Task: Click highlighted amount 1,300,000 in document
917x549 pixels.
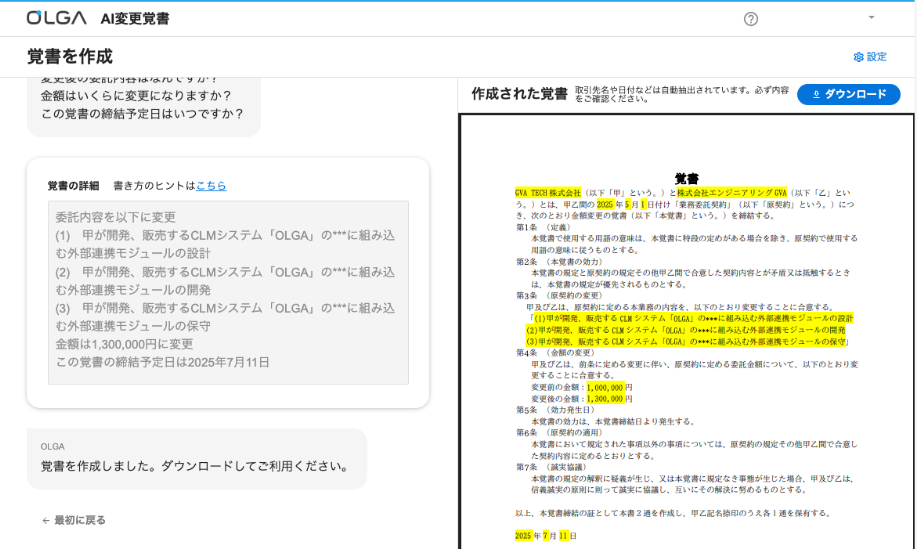Action: point(605,399)
